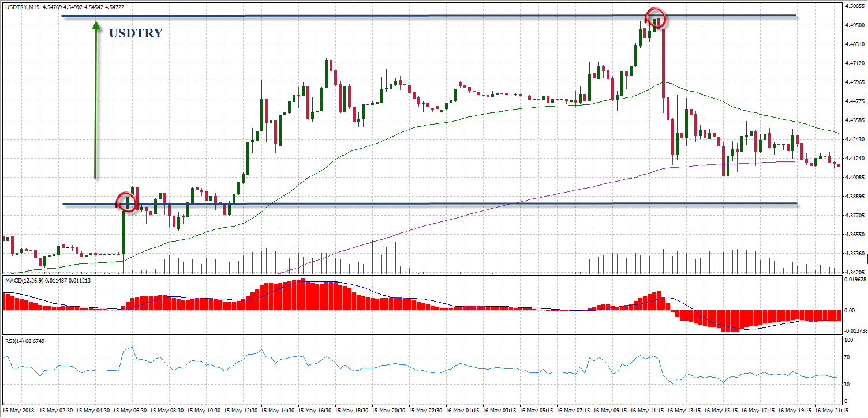Click the 15 May 04:30 time label
Screen dimensions: 868x418
click(93, 411)
